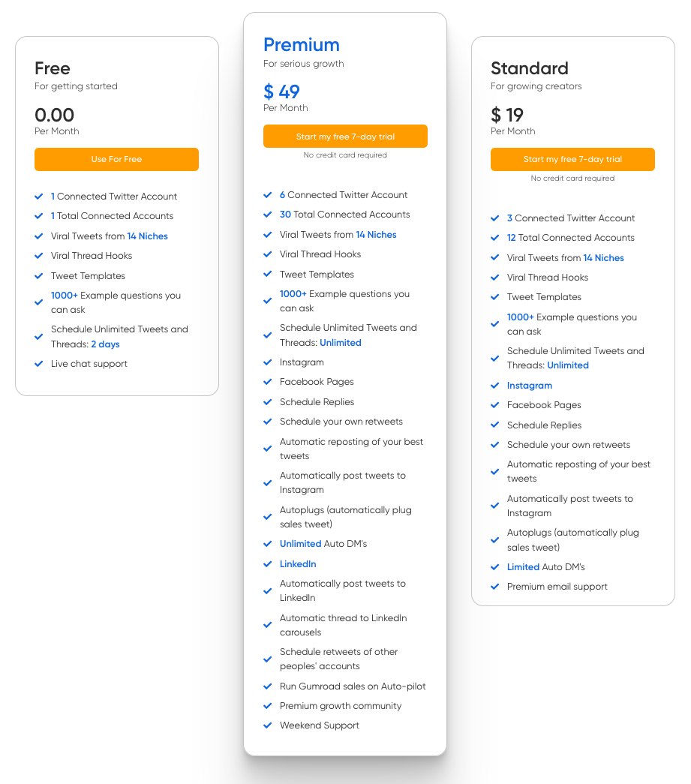The height and width of the screenshot is (784, 691).
Task: Click the 14 Niches link in Free plan
Action: [x=147, y=236]
